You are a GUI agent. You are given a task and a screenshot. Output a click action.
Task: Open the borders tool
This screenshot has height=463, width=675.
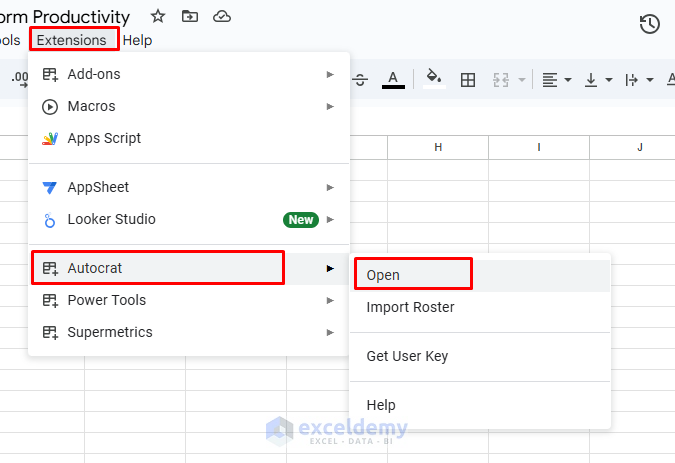[467, 79]
